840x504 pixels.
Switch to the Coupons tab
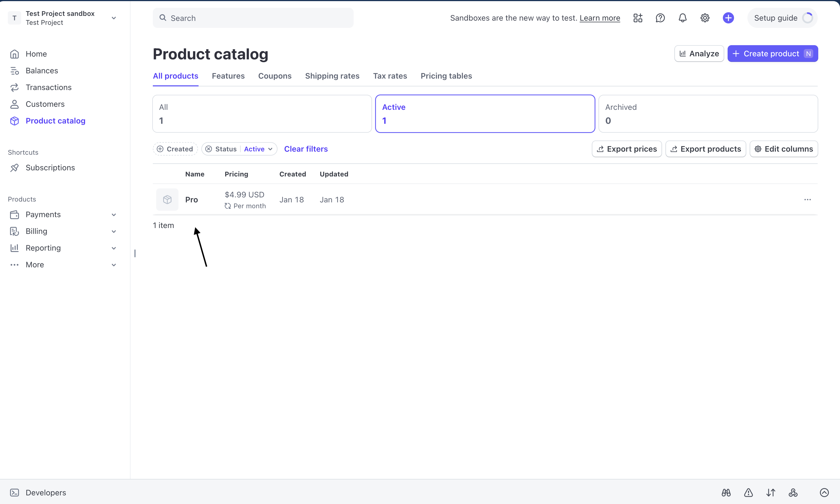pyautogui.click(x=274, y=76)
